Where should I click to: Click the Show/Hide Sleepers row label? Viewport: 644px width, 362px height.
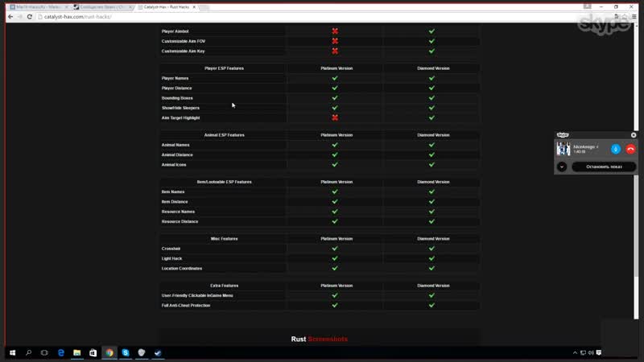pos(180,108)
